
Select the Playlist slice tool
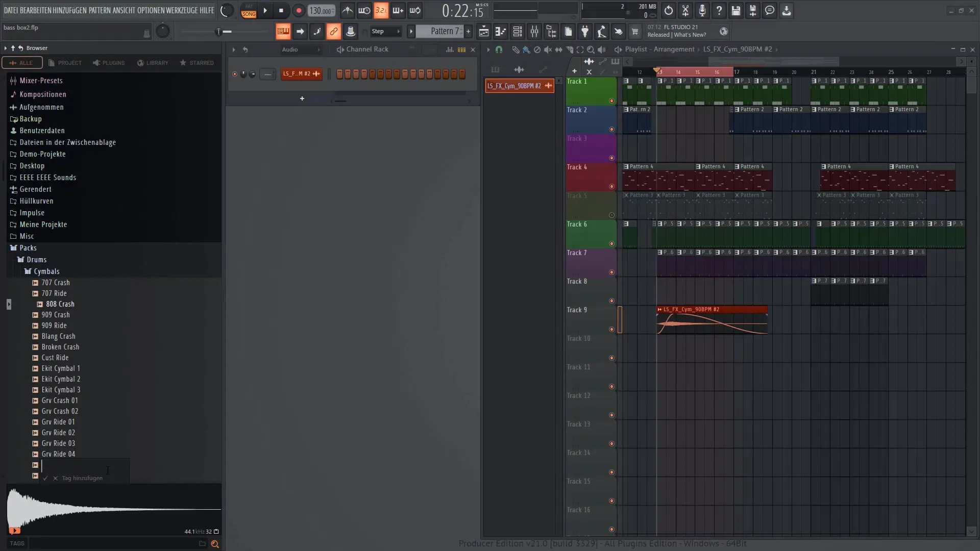[x=570, y=49]
